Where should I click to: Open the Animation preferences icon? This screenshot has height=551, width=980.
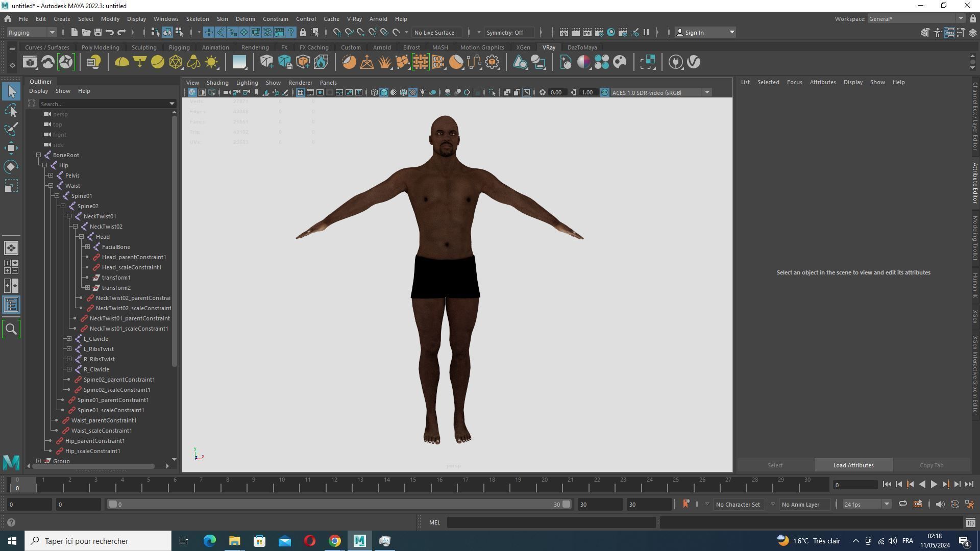click(x=969, y=505)
